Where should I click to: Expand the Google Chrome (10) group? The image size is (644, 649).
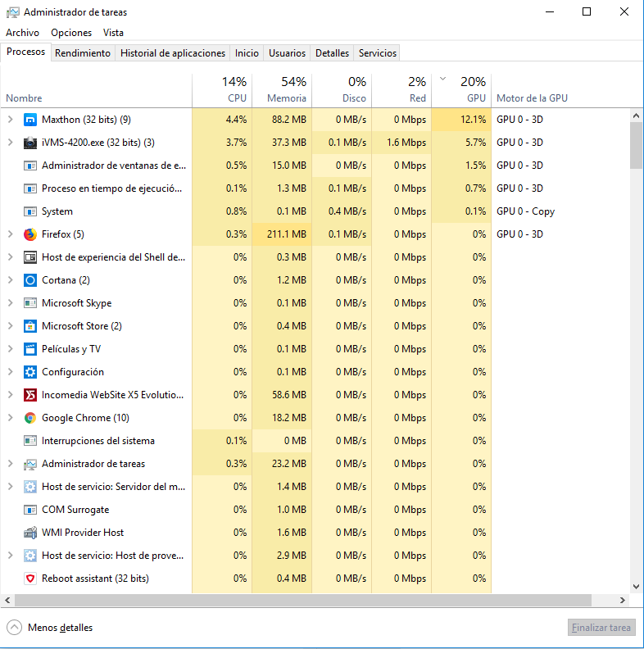click(10, 418)
